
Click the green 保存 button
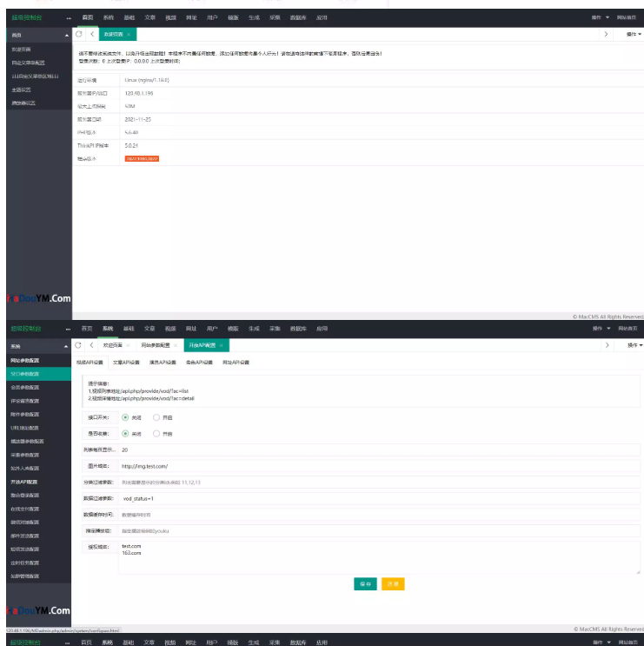[365, 584]
